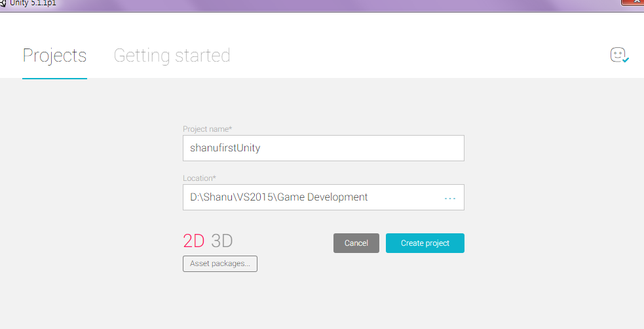
Task: Click the Project name* label
Action: click(x=208, y=129)
